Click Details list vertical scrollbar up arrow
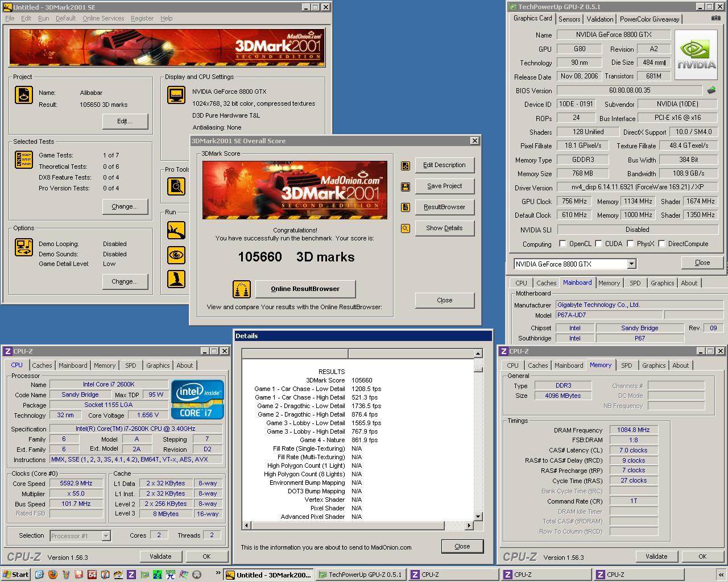 [x=478, y=354]
